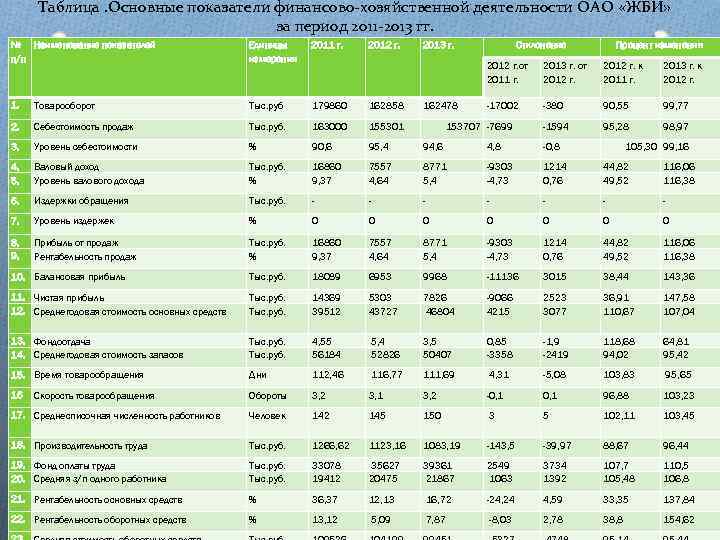
Task: Click 'Время товарообращения' row label
Action: 88,375
